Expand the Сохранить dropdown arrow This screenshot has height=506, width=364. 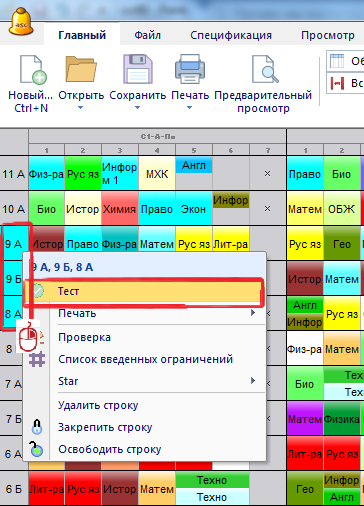[x=137, y=108]
